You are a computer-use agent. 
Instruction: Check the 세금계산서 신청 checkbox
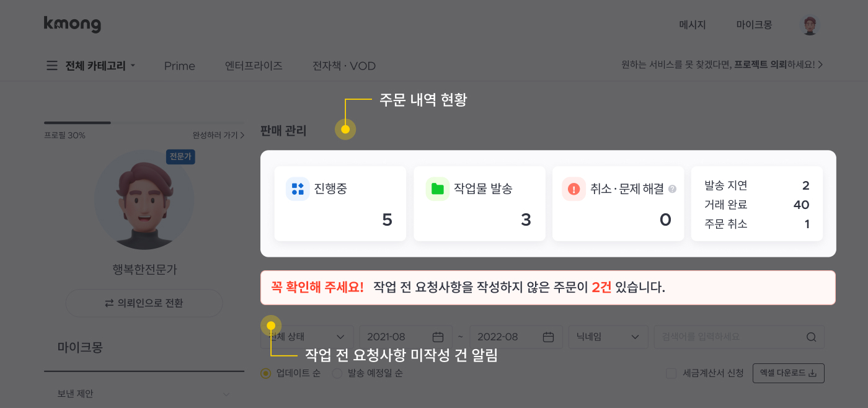(671, 373)
